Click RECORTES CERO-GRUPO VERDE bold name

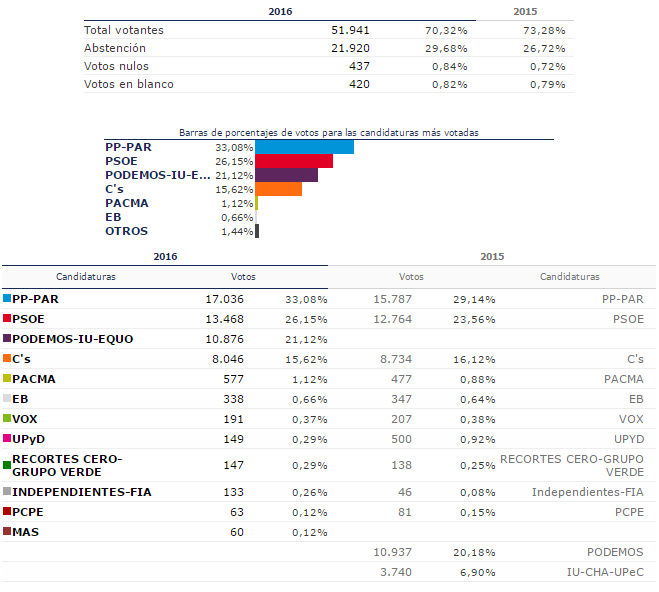click(67, 466)
